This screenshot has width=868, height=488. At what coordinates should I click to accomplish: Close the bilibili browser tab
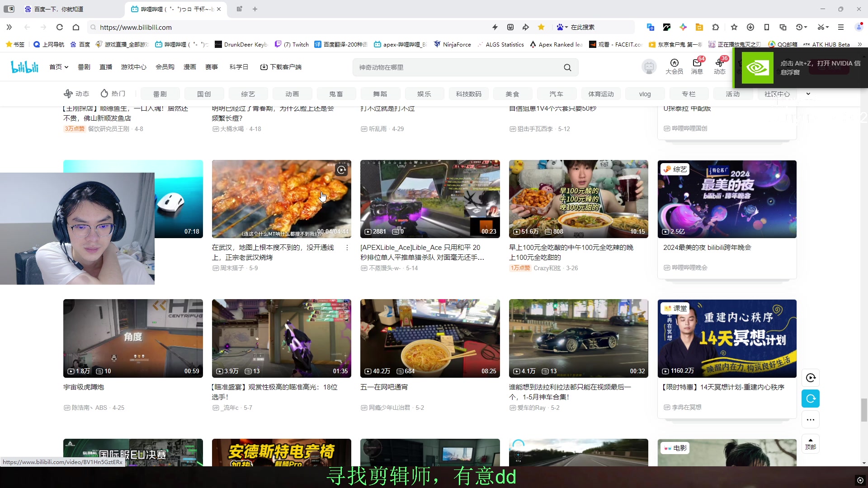(219, 9)
